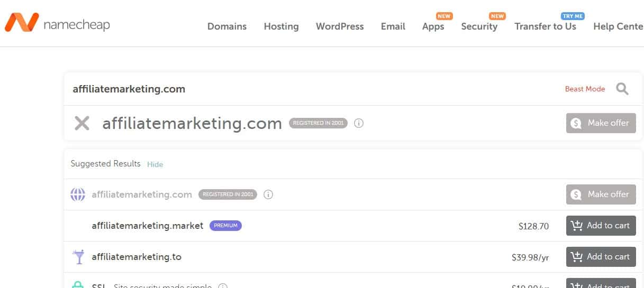Click cocktail glass icon beside affiliatemarketing.to
Image resolution: width=644 pixels, height=288 pixels.
click(78, 257)
